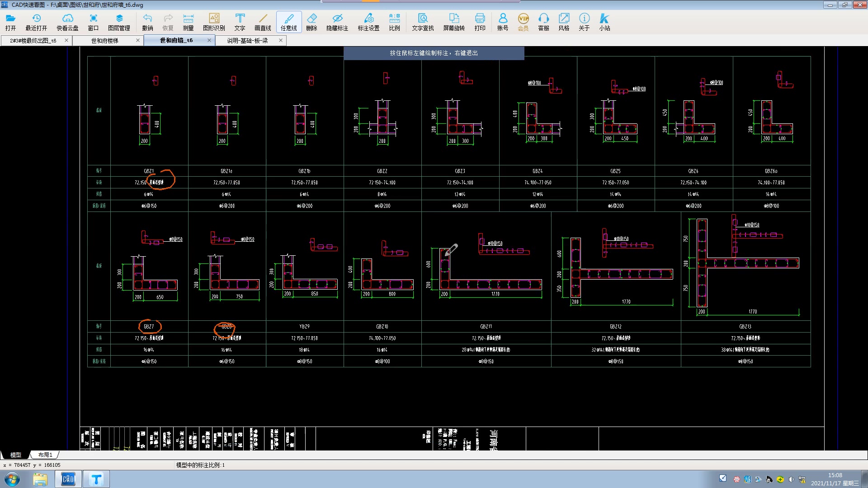Click 隐藏标注 hide annotations icon
The width and height of the screenshot is (868, 488).
click(x=337, y=22)
